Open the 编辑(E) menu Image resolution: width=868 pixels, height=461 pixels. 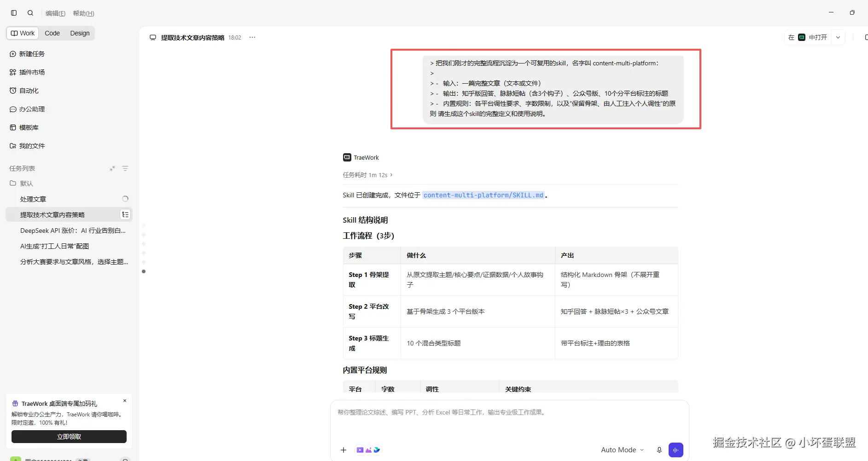[x=55, y=13]
